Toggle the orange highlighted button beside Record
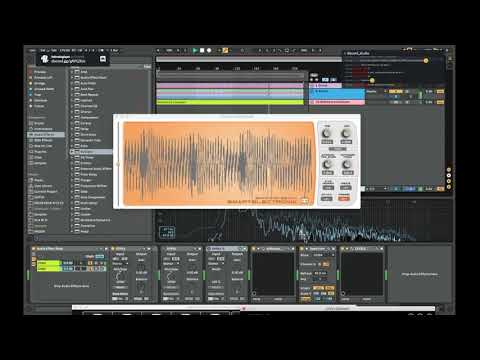 (225, 50)
